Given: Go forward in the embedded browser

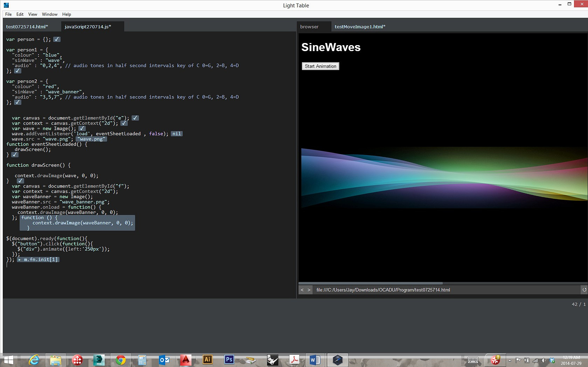Looking at the screenshot, I should [309, 290].
